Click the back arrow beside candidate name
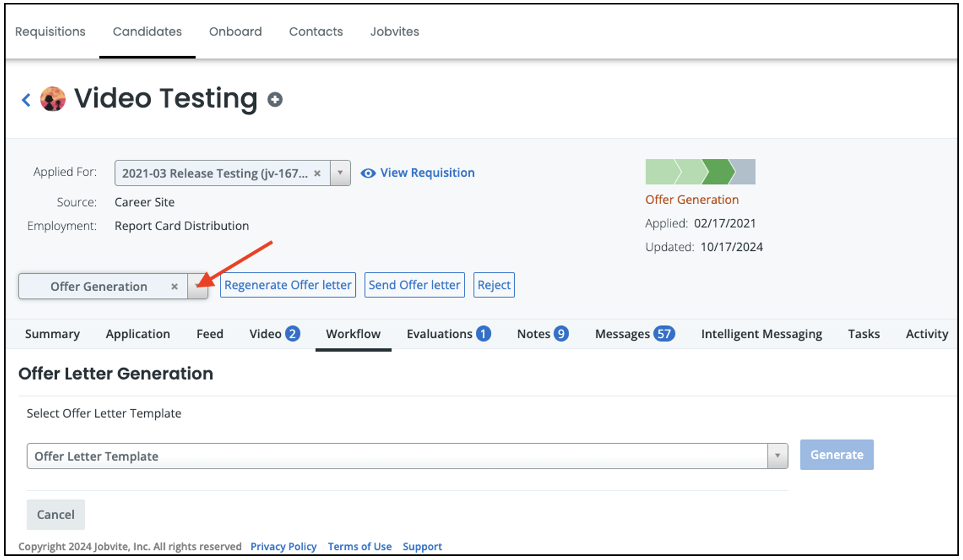The height and width of the screenshot is (560, 963). point(26,100)
